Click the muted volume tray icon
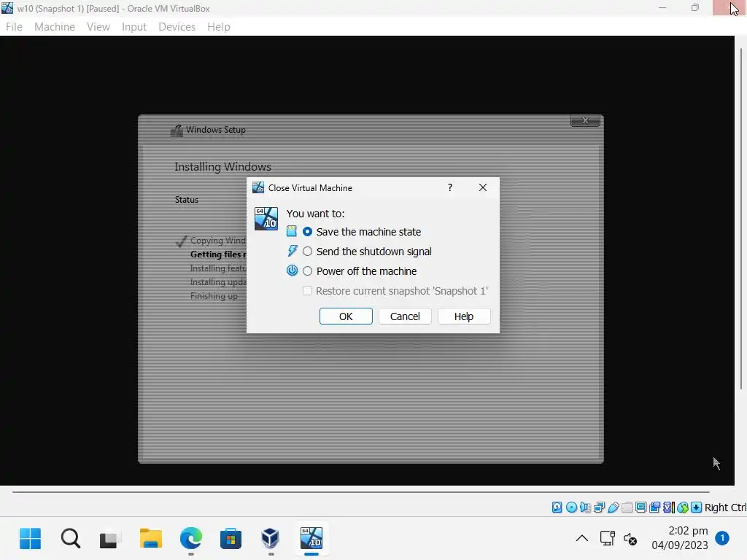 630,539
